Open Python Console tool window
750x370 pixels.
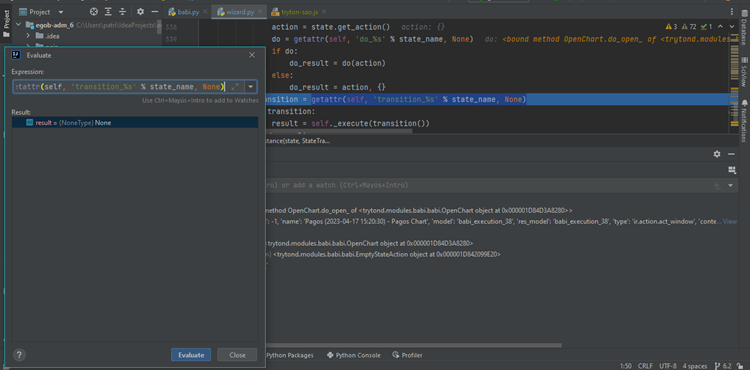click(x=354, y=355)
